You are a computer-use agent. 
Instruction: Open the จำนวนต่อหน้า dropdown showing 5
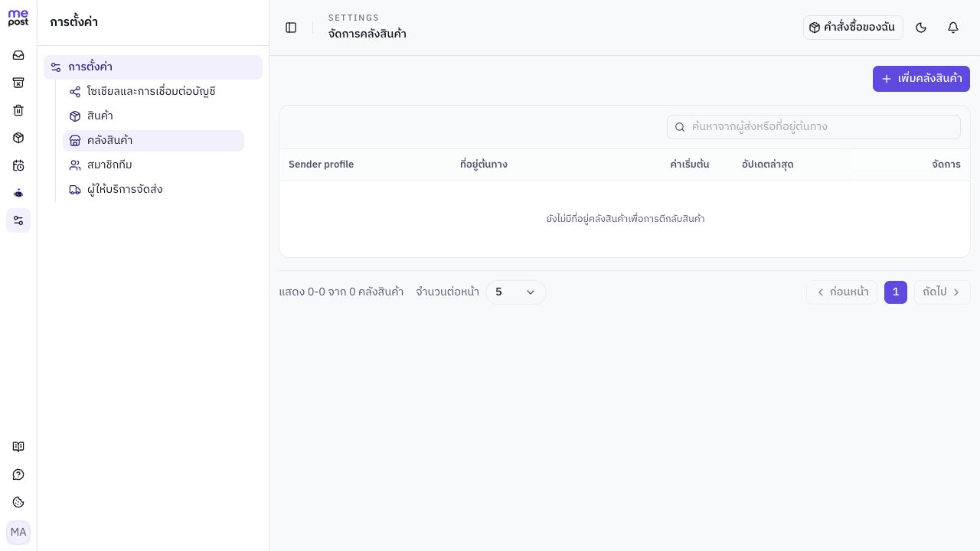(516, 292)
